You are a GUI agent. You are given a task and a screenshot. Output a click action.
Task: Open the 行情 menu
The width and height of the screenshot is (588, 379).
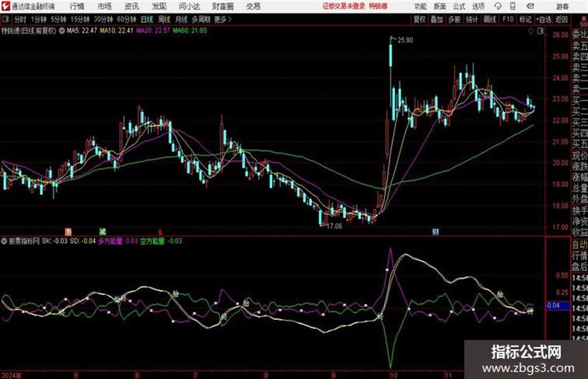(x=77, y=6)
